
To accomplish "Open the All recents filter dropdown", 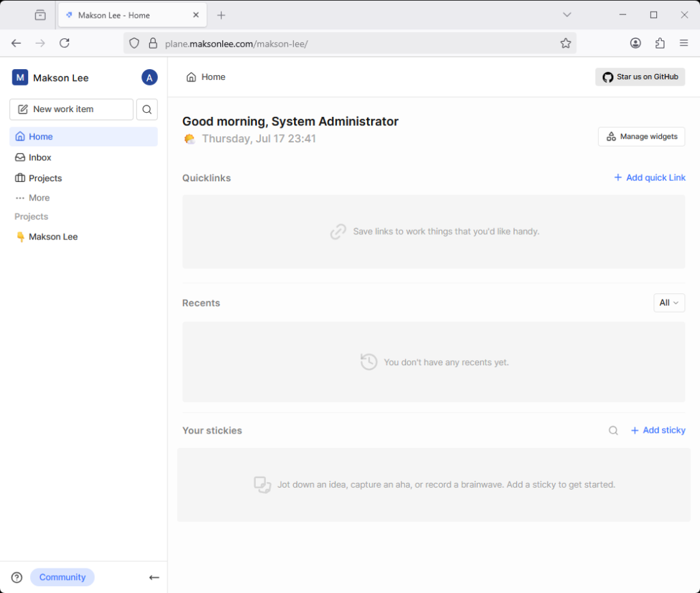I will (669, 303).
